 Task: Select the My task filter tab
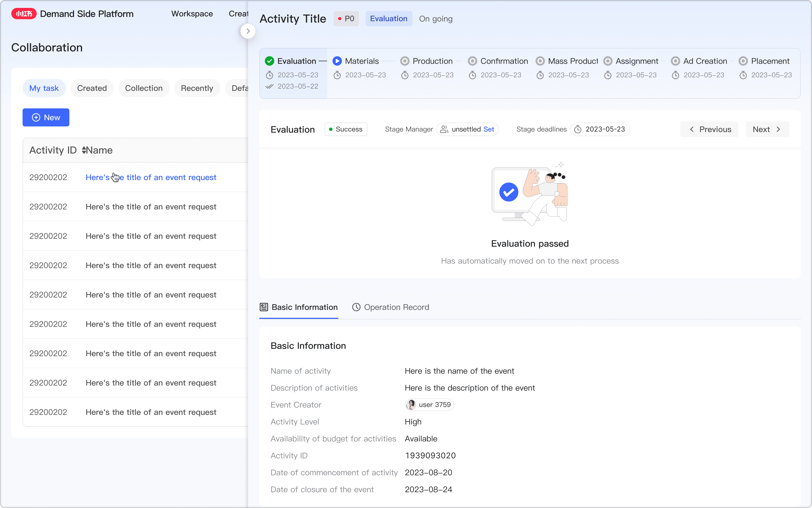click(44, 88)
